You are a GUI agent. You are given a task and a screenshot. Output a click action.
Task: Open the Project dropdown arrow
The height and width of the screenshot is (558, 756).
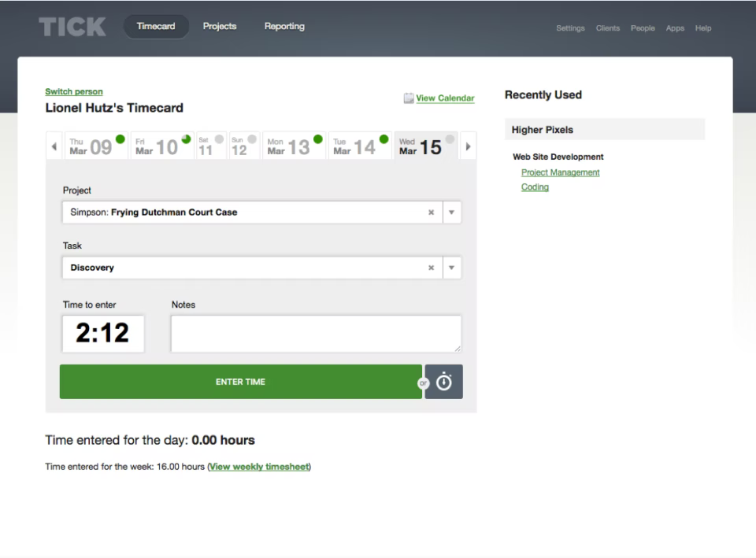click(x=452, y=212)
